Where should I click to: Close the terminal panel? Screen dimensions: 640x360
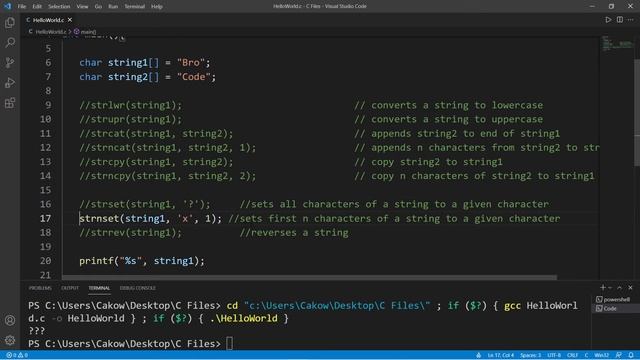[x=630, y=288]
